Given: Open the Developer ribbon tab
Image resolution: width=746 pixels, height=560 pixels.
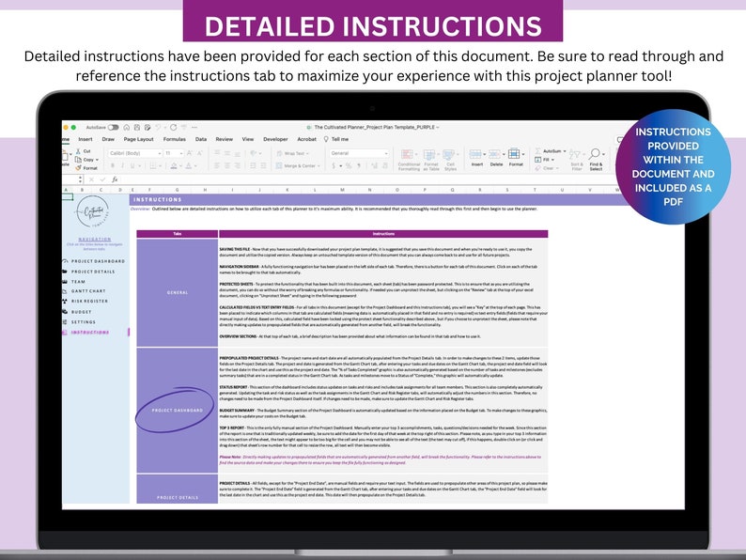Looking at the screenshot, I should point(275,139).
